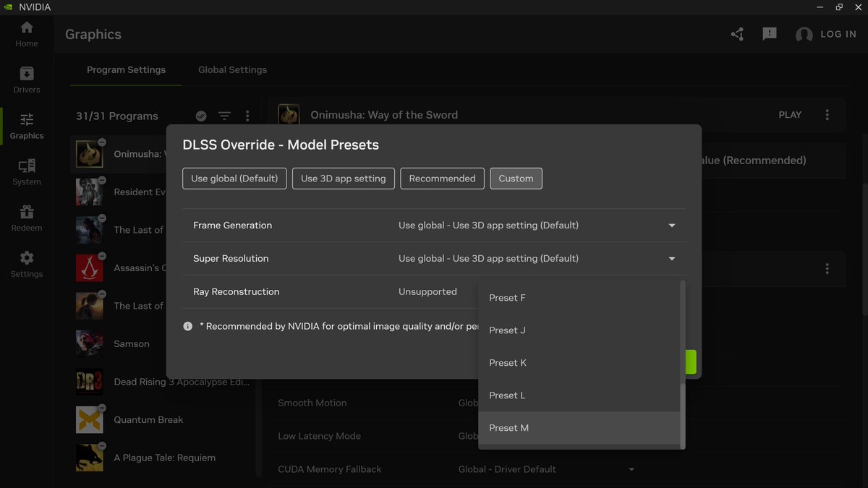This screenshot has width=868, height=488.
Task: Switch to the Global Settings tab
Action: [x=232, y=70]
